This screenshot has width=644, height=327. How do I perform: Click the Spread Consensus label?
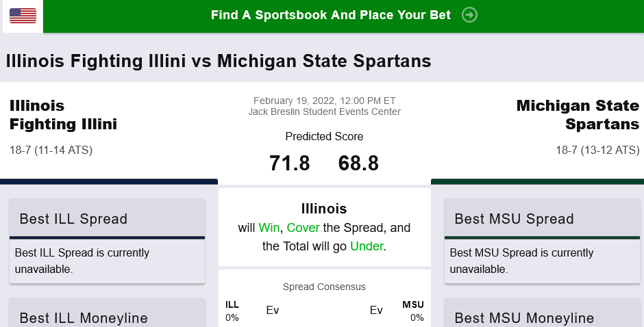pyautogui.click(x=324, y=287)
